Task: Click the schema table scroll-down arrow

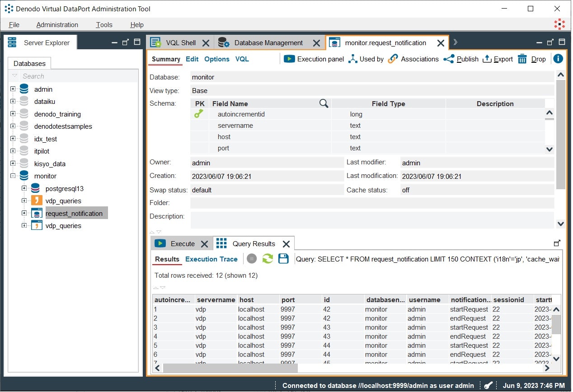Action: (550, 149)
